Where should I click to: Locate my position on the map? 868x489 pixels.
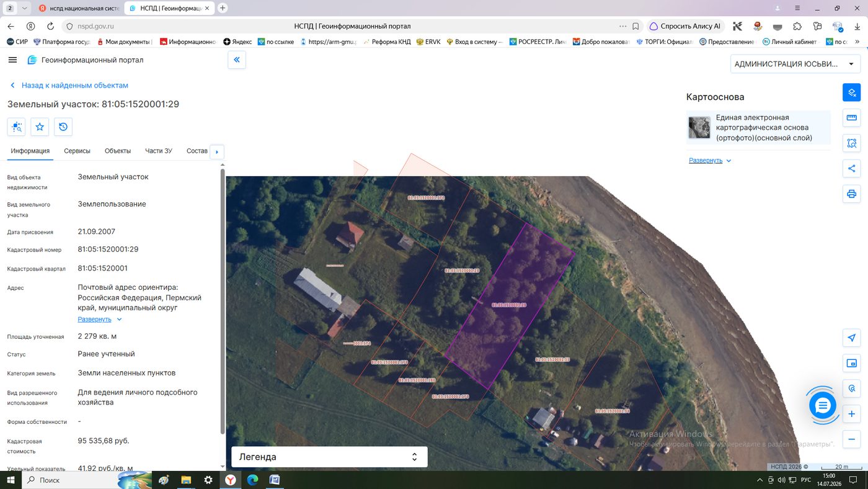[x=852, y=338]
